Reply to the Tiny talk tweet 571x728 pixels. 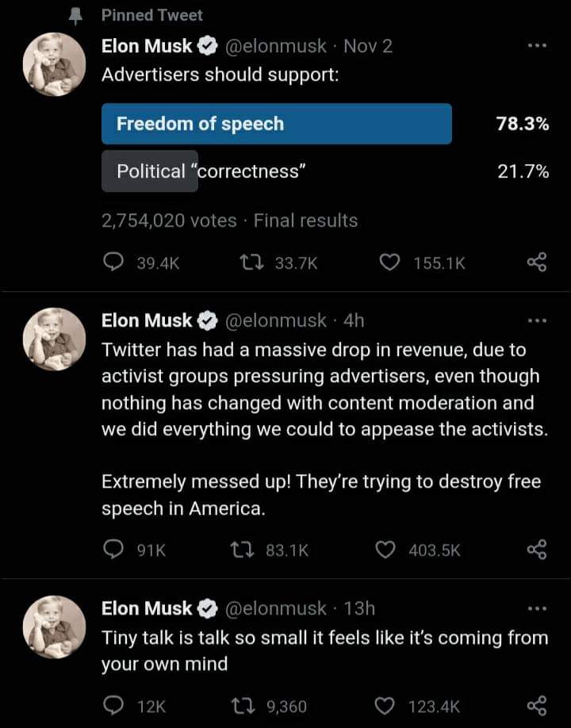114,706
